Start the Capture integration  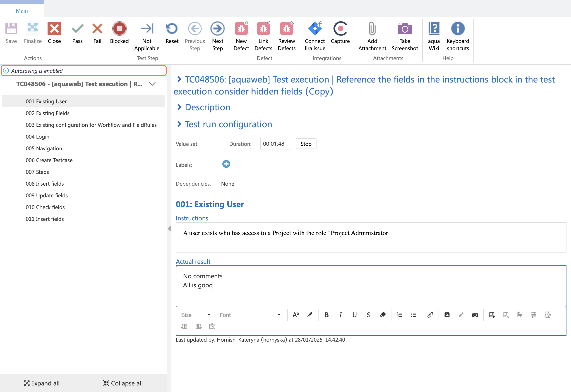coord(340,29)
